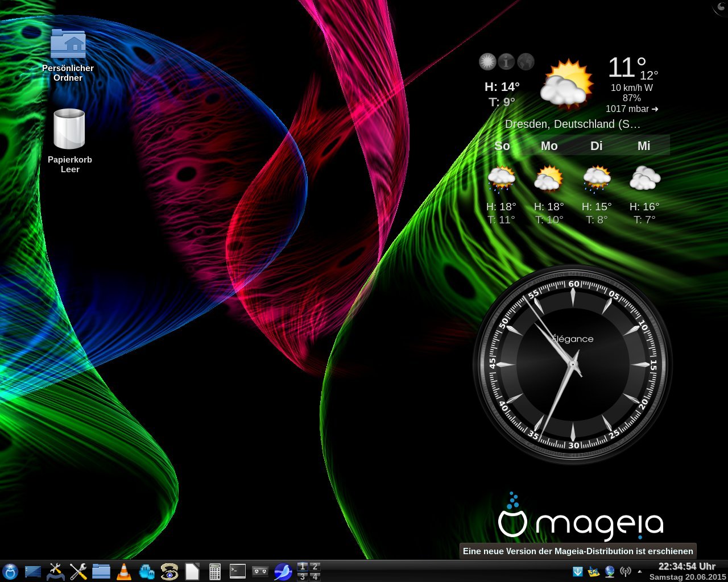
Task: Click Tuesday's T: 8° forecast low
Action: click(x=597, y=219)
